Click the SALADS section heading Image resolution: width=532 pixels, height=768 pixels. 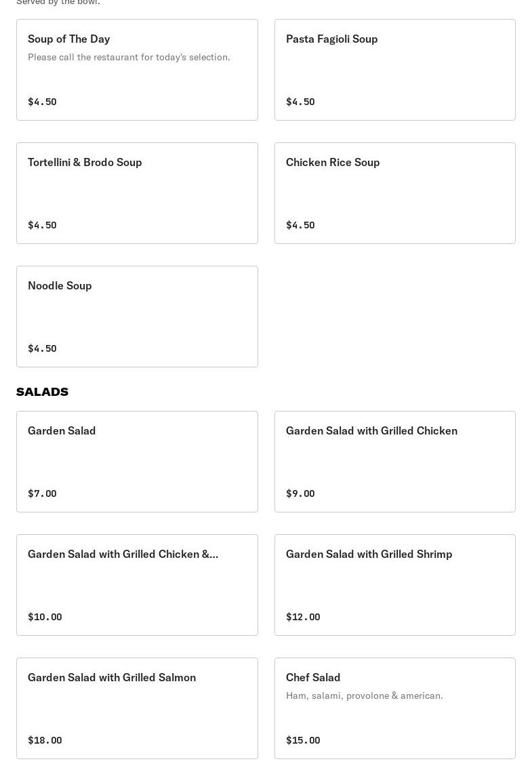point(42,392)
